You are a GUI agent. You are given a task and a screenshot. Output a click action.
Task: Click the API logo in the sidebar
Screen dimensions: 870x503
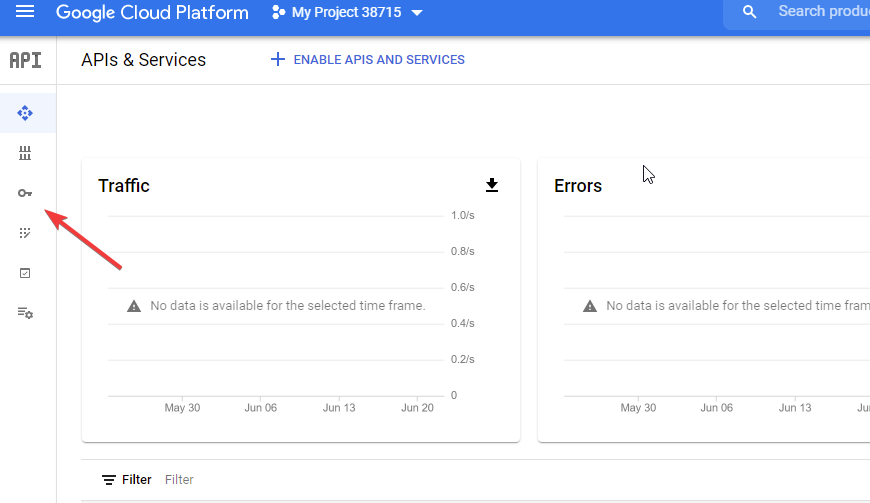tap(26, 60)
